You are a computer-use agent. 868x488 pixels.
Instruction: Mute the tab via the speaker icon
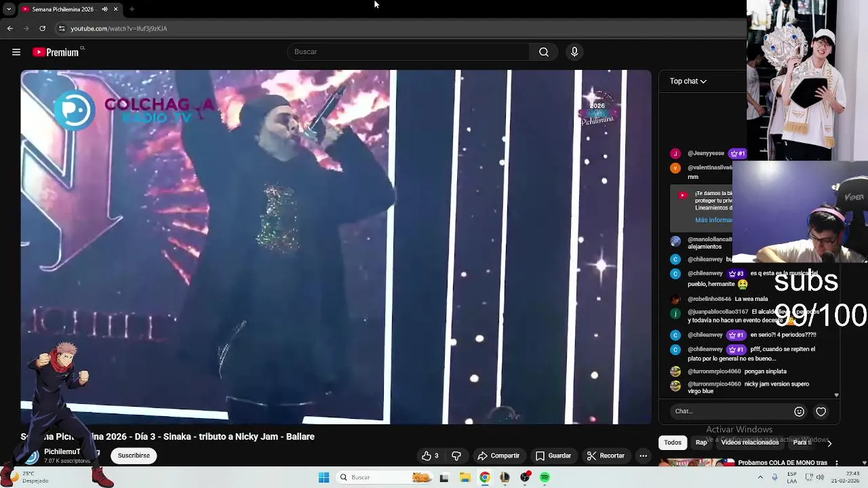coord(104,9)
